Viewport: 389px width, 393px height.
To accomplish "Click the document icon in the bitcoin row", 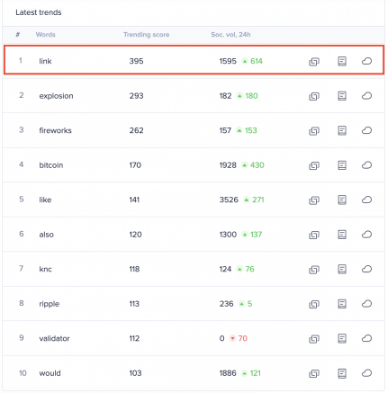I will coord(342,165).
